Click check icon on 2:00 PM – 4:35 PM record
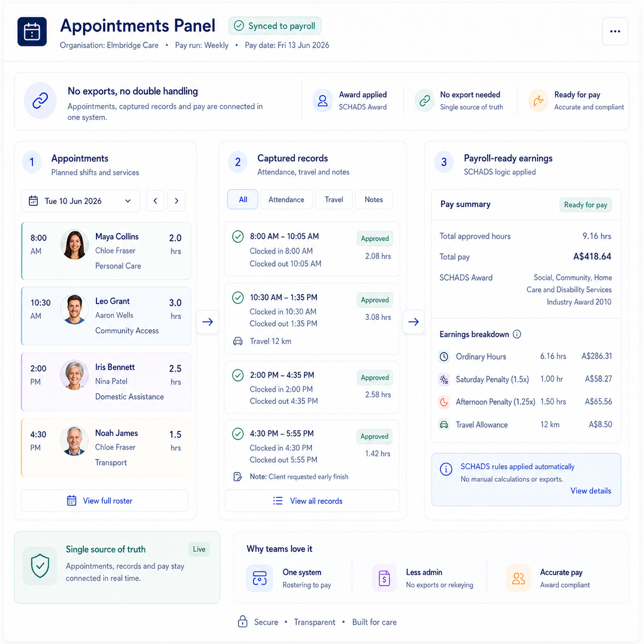The image size is (644, 644). point(238,375)
